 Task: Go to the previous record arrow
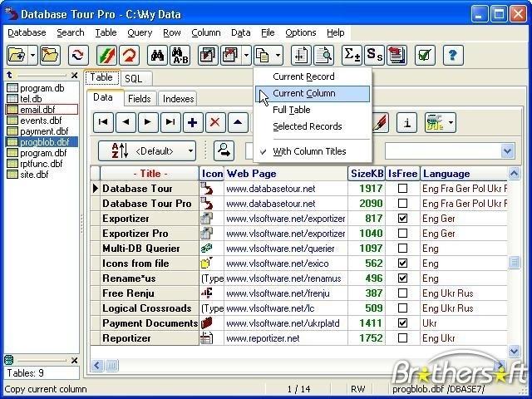click(126, 122)
